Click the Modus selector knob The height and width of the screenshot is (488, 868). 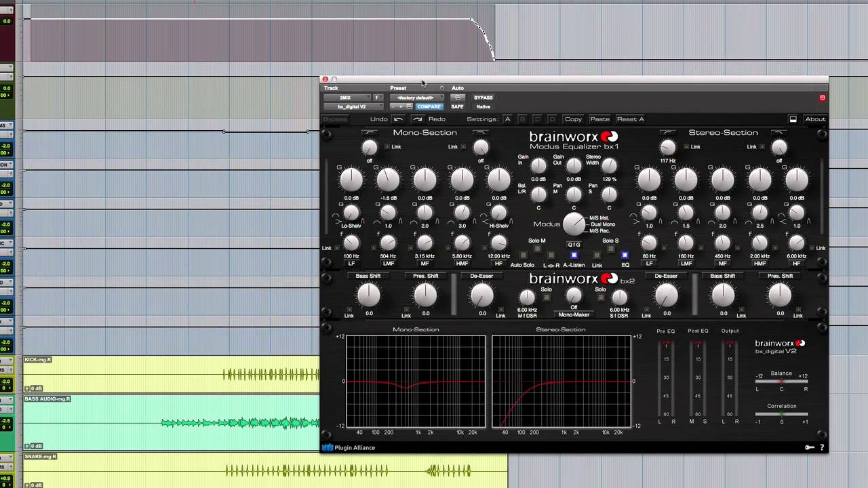click(x=574, y=224)
